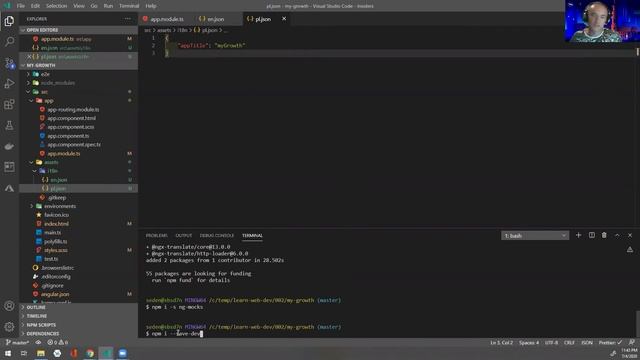Viewport: 640px width, 360px height.
Task: Collapse the src folder
Action: 44,92
